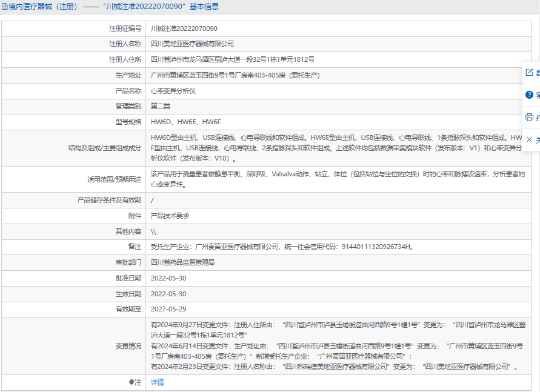Click the 审批部门 row label
The width and height of the screenshot is (540, 392).
tap(128, 262)
